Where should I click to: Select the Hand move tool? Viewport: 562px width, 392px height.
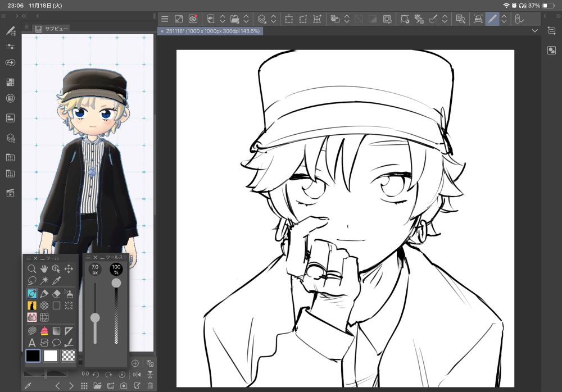pyautogui.click(x=44, y=269)
